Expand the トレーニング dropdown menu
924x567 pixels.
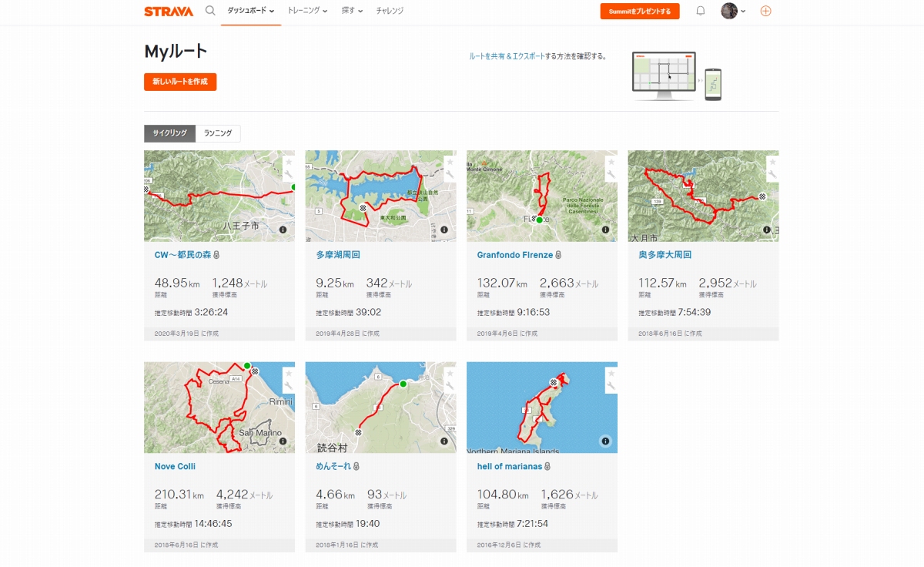tap(307, 11)
